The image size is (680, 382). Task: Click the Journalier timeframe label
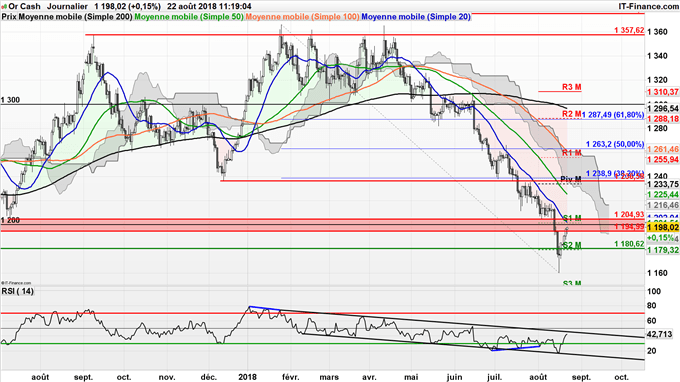(x=67, y=7)
